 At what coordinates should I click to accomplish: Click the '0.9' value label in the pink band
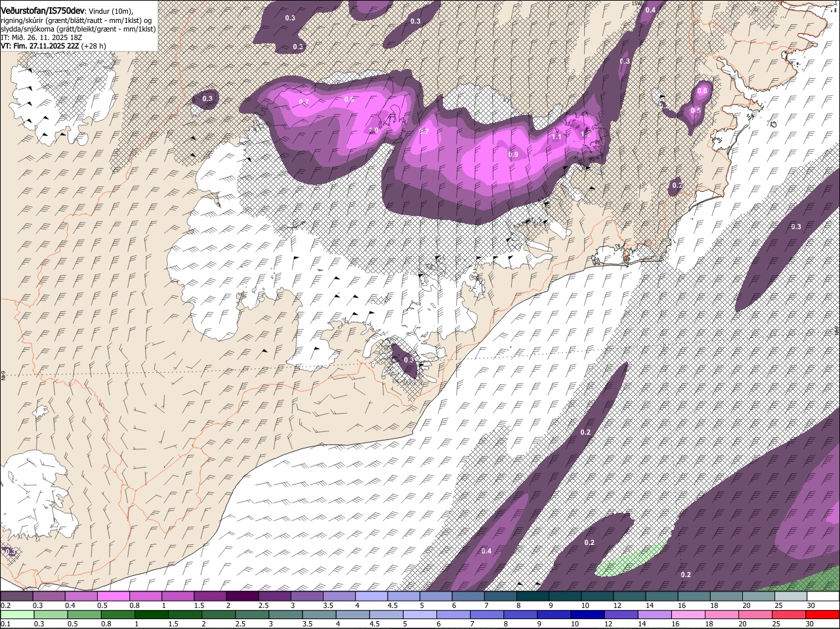click(x=514, y=154)
